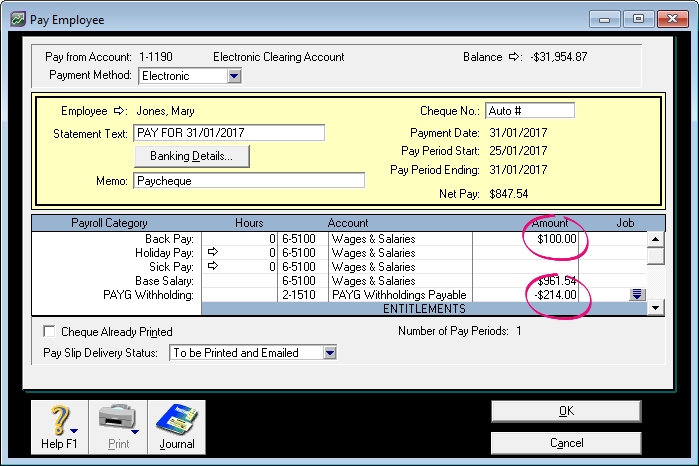Confirm with the OK button
Screen dimensions: 699x466
(565, 411)
